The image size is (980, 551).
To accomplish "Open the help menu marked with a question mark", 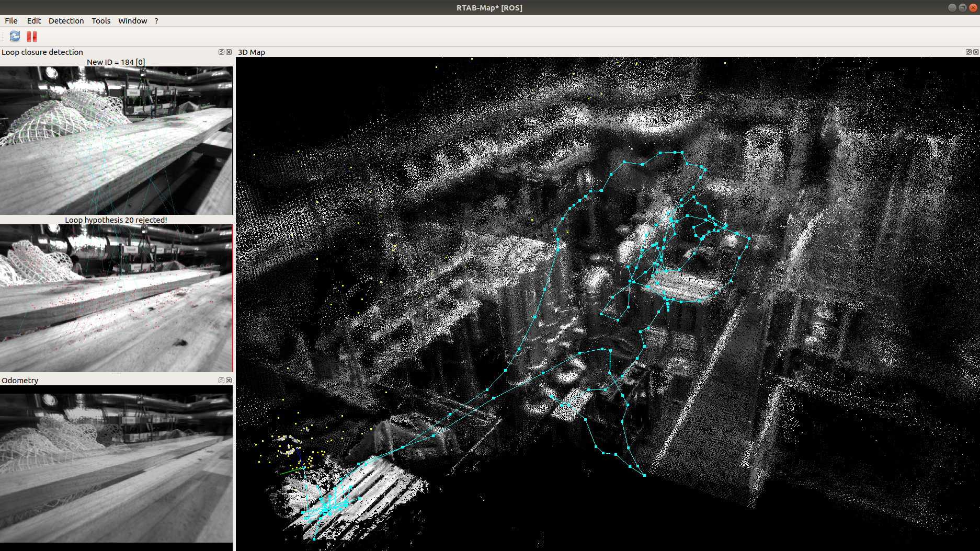I will coord(156,21).
